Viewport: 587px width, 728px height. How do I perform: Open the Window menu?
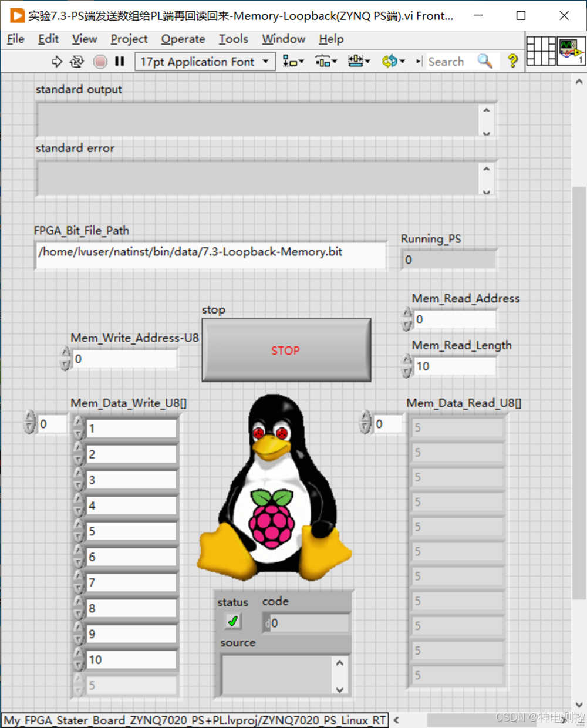point(284,39)
